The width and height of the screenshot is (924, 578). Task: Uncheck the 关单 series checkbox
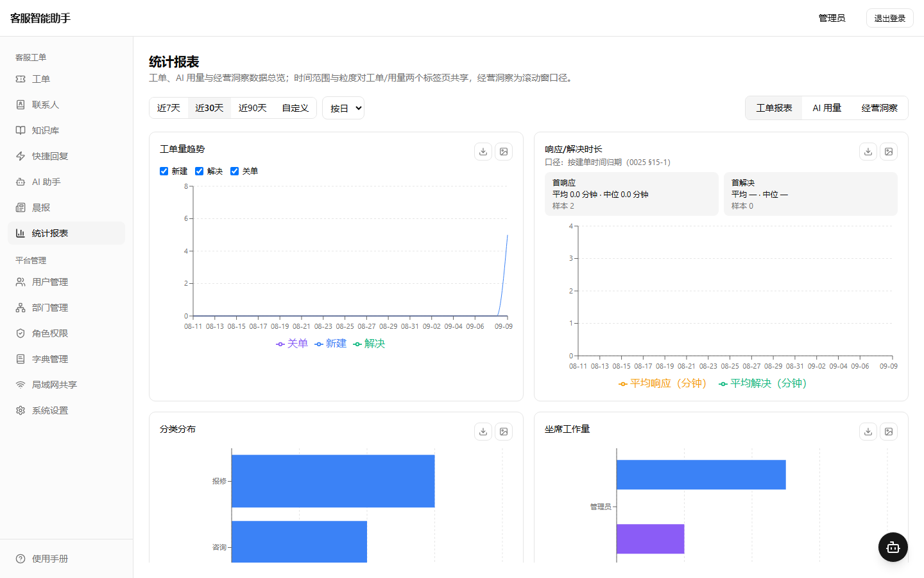point(234,171)
